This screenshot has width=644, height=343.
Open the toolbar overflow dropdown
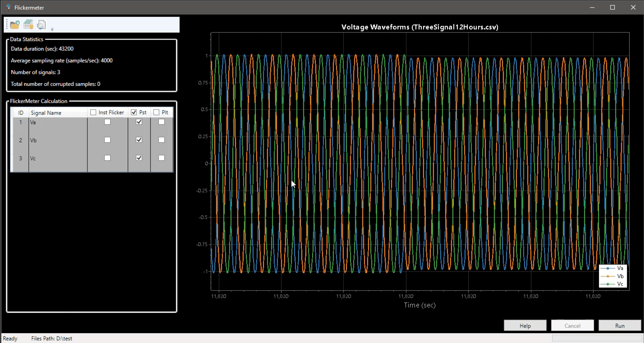(x=52, y=29)
